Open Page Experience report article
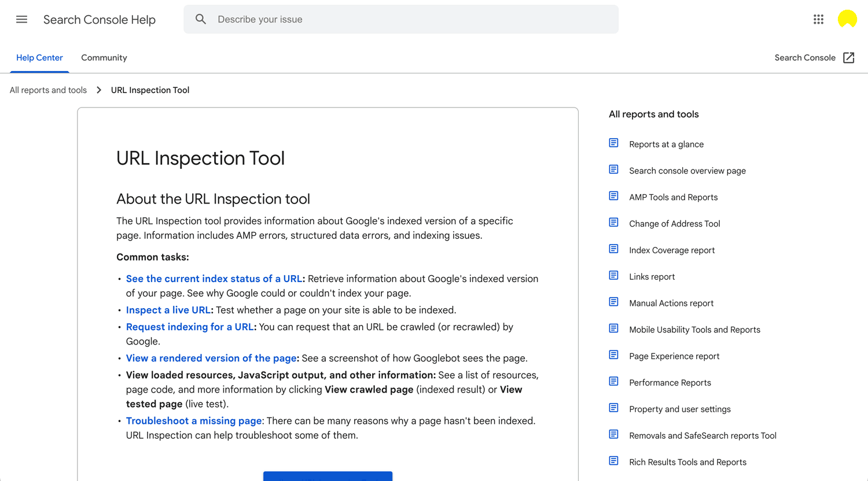The width and height of the screenshot is (868, 481). (x=674, y=357)
